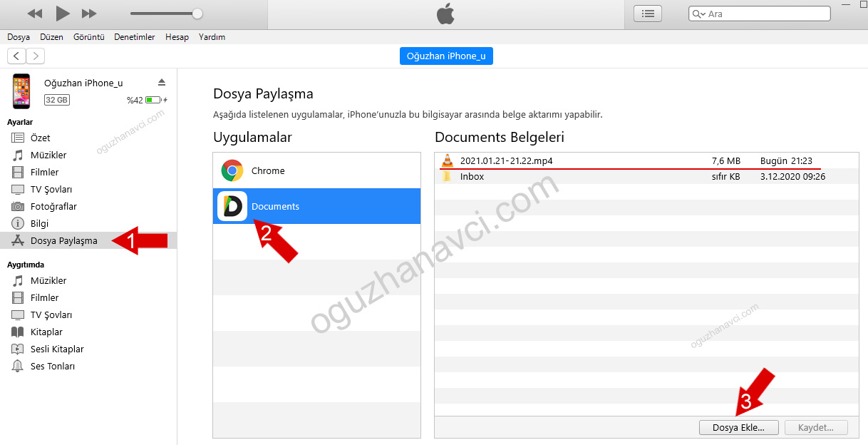This screenshot has width=868, height=445.
Task: Click the Inbox folder icon
Action: tap(447, 176)
